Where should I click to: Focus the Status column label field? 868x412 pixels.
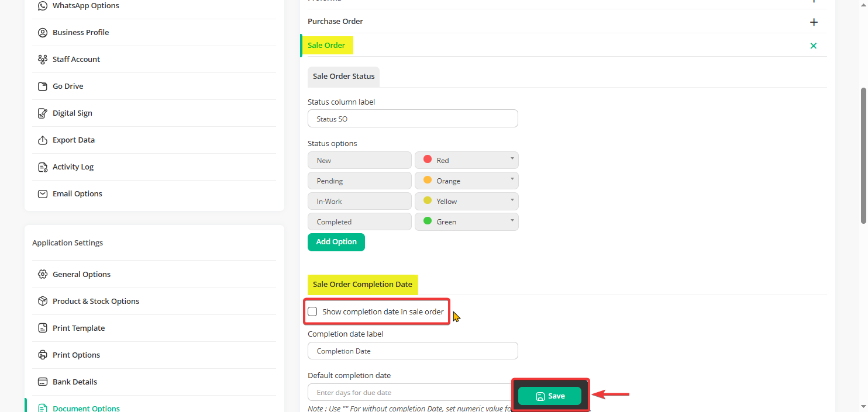(x=413, y=119)
